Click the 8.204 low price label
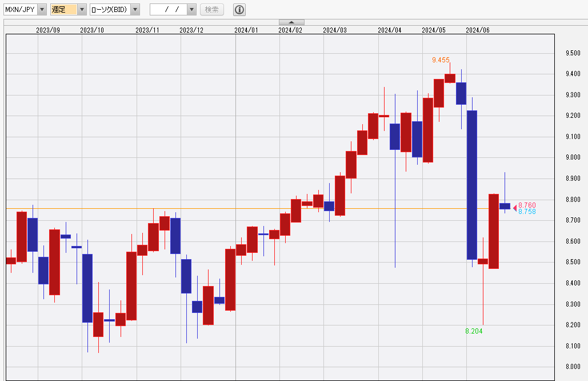Viewport: 588px width, 381px height. pyautogui.click(x=474, y=331)
